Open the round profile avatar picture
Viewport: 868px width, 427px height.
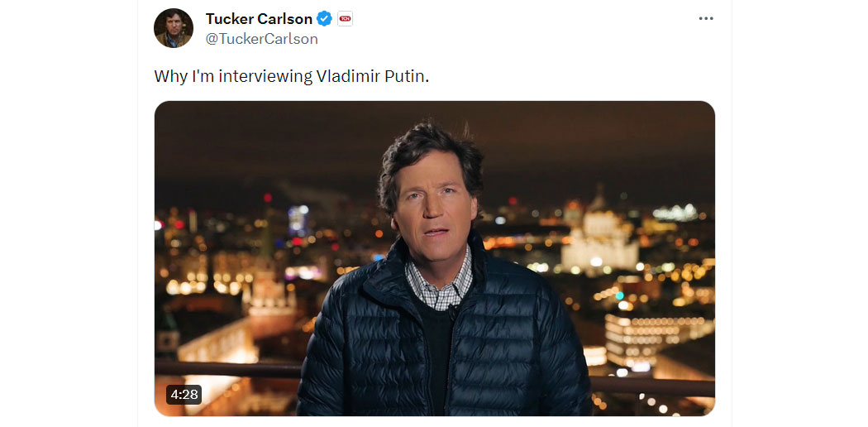(174, 28)
